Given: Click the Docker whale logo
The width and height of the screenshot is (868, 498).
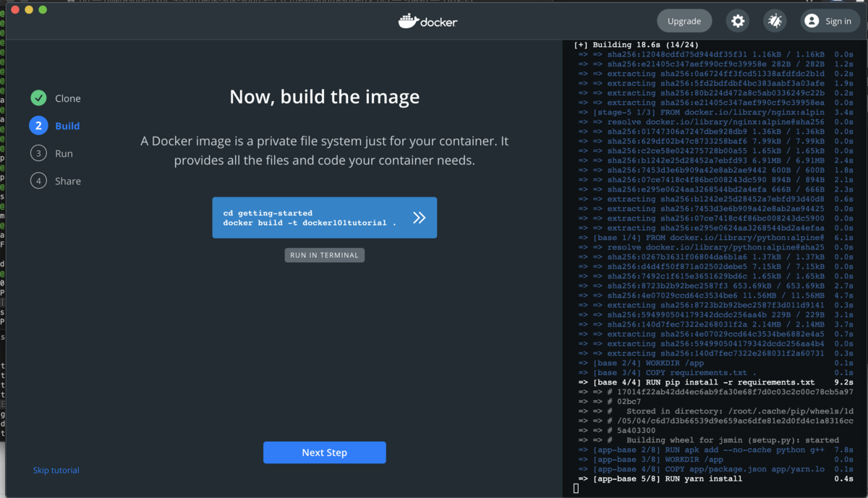Looking at the screenshot, I should coord(409,21).
